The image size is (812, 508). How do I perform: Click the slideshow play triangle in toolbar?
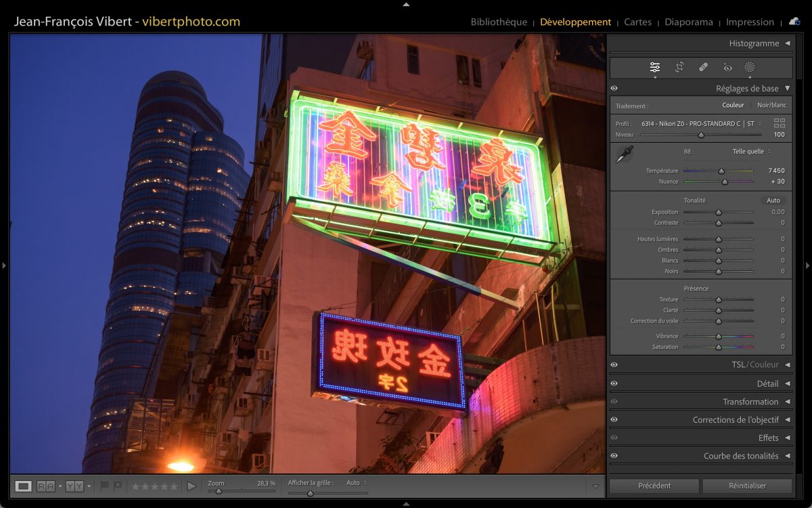[x=191, y=486]
